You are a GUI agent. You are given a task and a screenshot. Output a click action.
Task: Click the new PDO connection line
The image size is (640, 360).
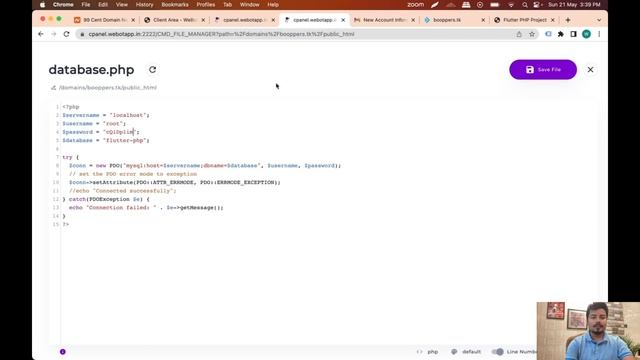[205, 166]
